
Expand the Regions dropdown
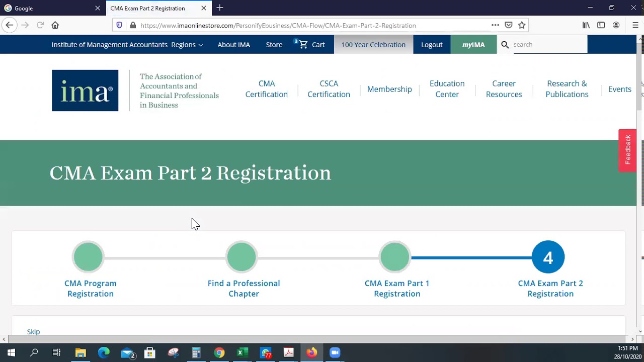pos(187,44)
